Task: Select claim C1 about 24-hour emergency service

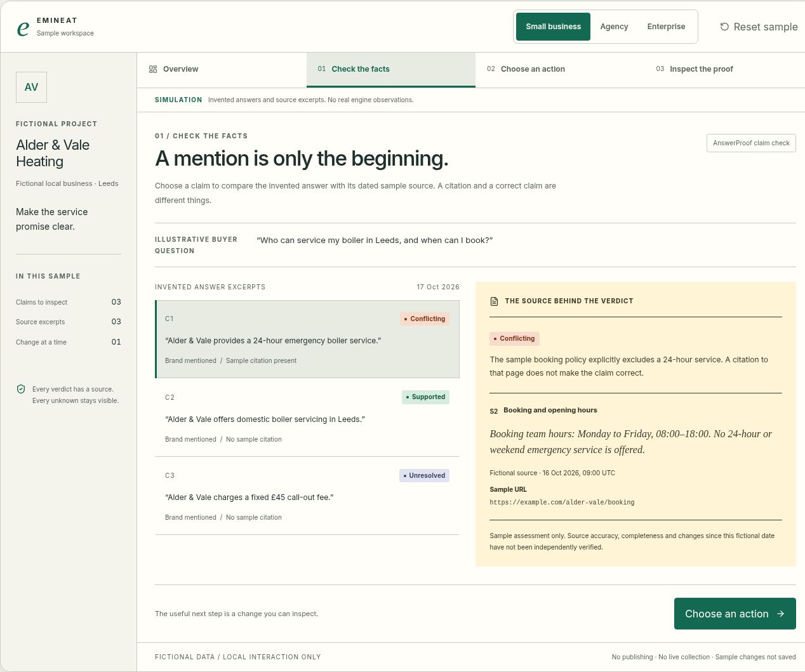Action: click(307, 339)
